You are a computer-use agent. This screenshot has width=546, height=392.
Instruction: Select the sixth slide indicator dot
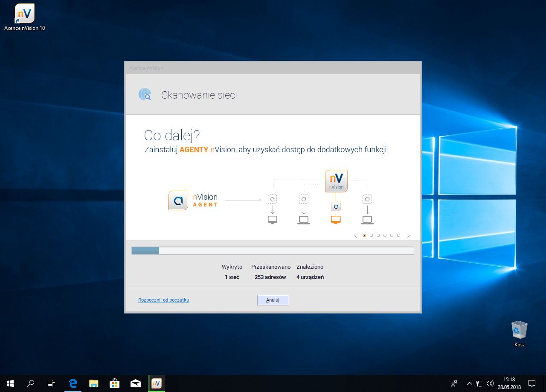[x=398, y=235]
